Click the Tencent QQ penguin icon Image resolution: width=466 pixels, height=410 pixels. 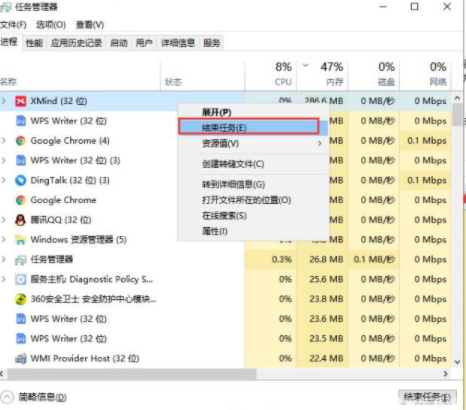coord(21,220)
